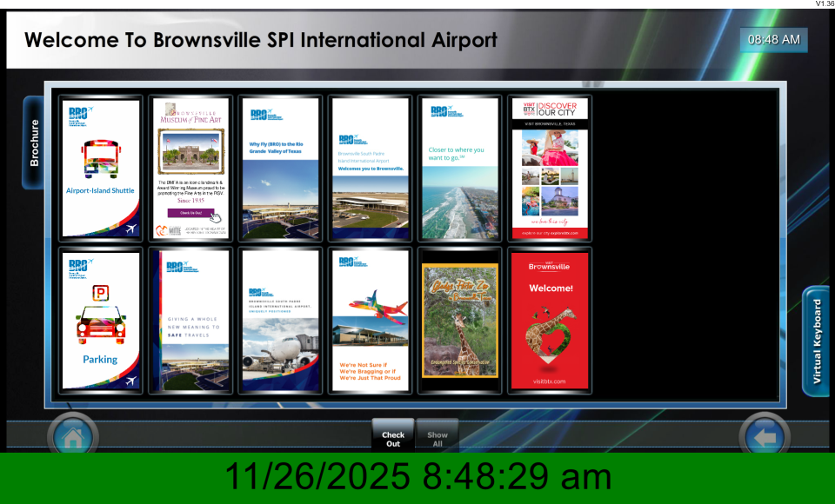Open the Safe Travels brochure
The height and width of the screenshot is (504, 835).
190,321
